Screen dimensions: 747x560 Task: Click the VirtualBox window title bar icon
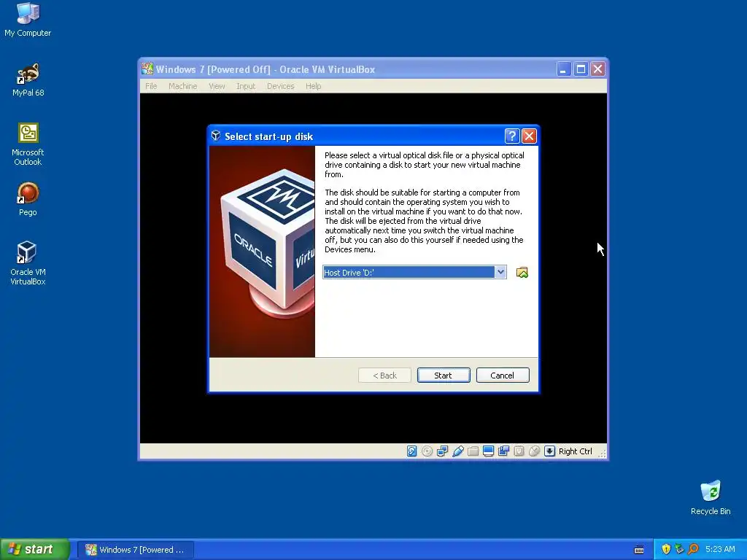(x=147, y=69)
